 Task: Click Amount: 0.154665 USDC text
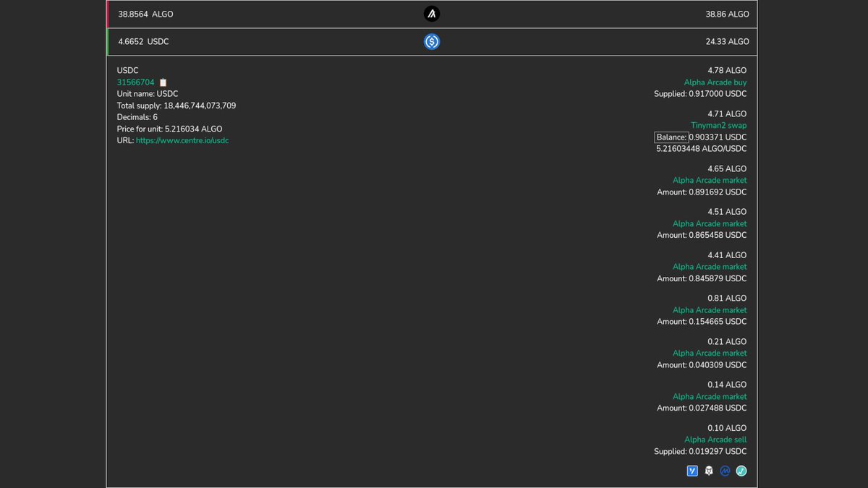tap(702, 322)
